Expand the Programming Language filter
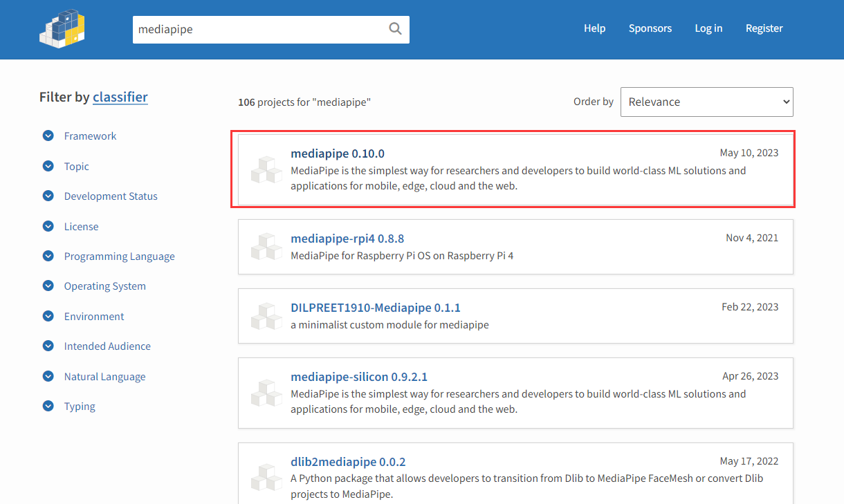The height and width of the screenshot is (504, 844). click(x=48, y=256)
